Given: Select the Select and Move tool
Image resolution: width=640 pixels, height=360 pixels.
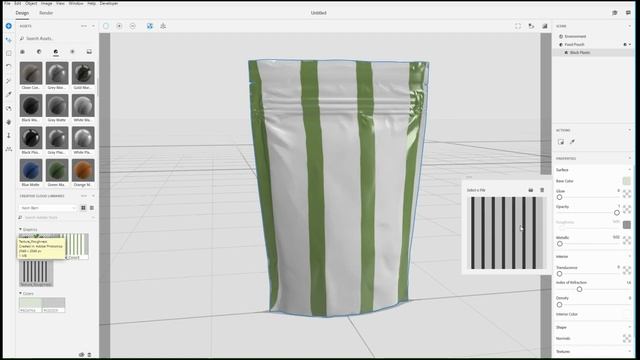Looking at the screenshot, I should (x=9, y=40).
